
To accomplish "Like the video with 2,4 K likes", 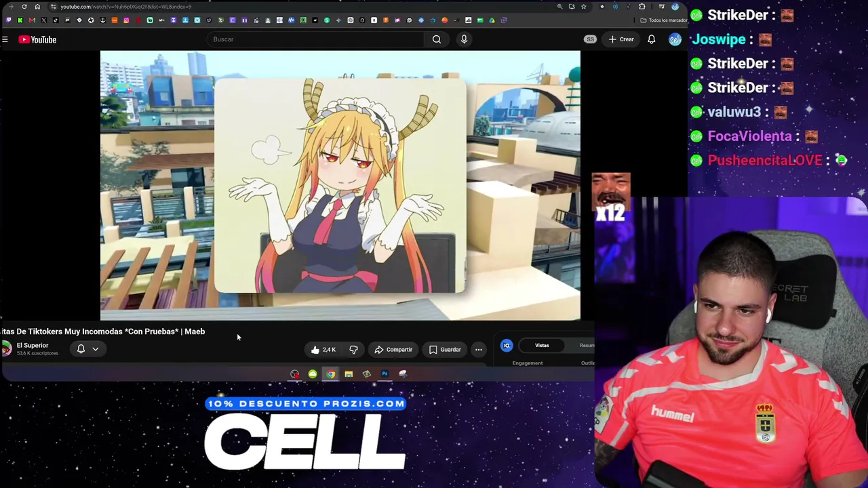I will [x=323, y=350].
